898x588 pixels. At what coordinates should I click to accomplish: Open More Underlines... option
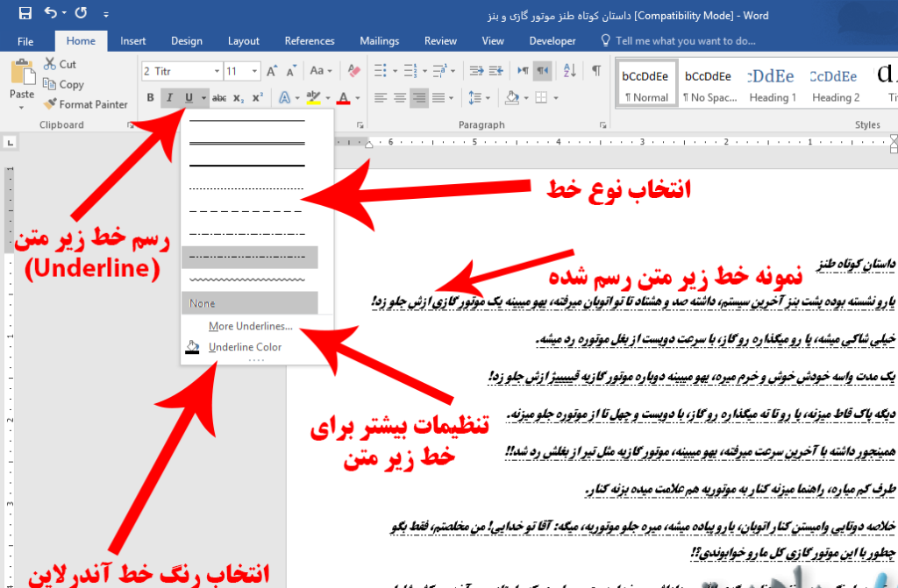pos(250,327)
